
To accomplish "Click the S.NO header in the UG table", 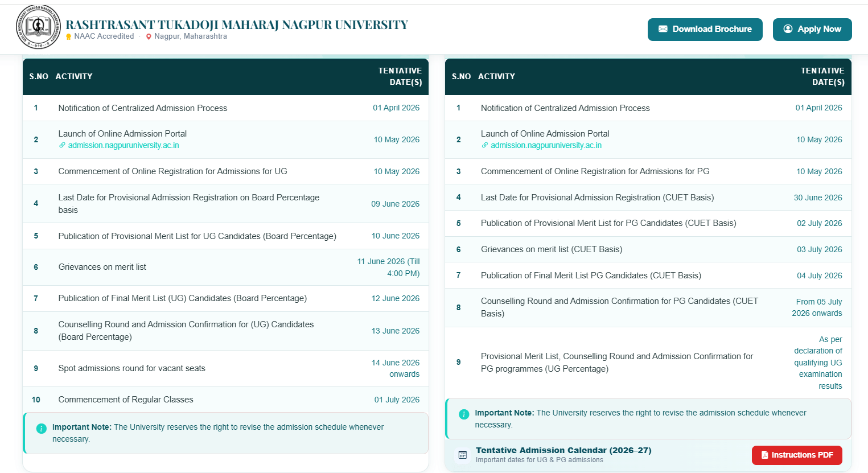I will [39, 76].
